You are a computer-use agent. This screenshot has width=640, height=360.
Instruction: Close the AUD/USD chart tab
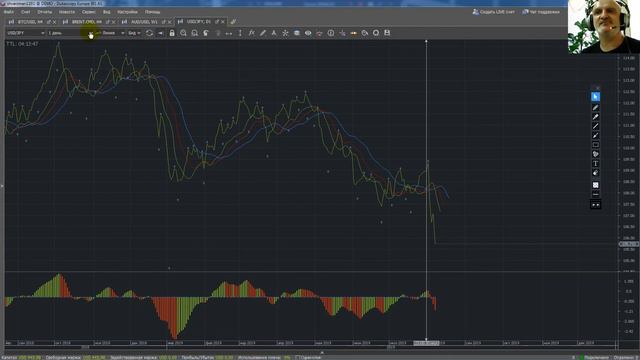tap(169, 22)
